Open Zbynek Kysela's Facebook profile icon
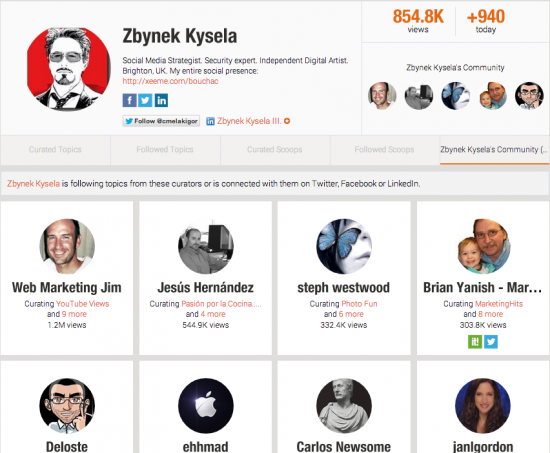Screen dimensions: 550x453 pos(129,100)
